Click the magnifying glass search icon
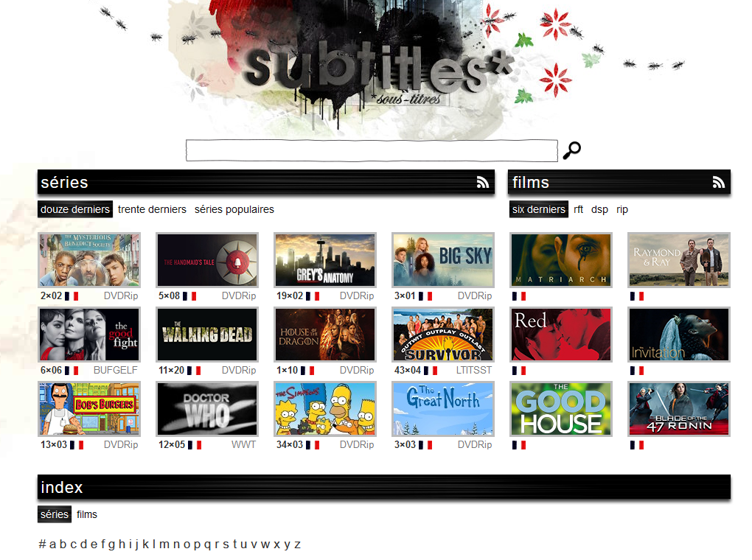 571,150
